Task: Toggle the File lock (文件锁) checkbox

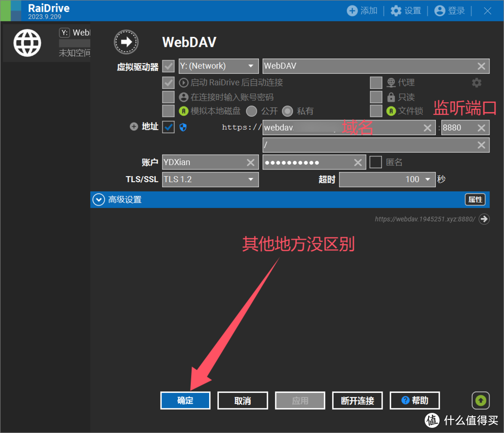Action: pyautogui.click(x=376, y=111)
